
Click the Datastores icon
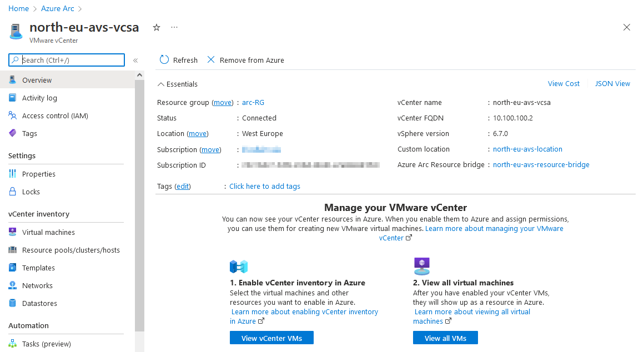(13, 303)
